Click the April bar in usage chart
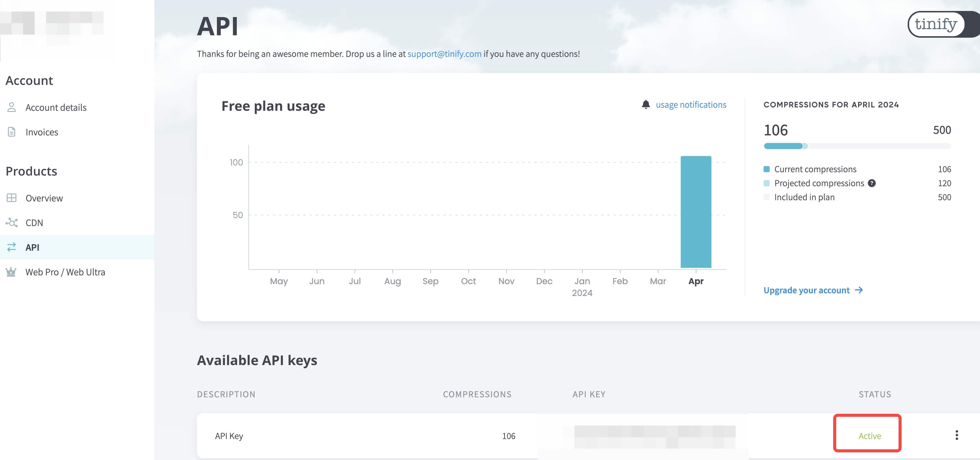Screen dimensions: 980x460 point(695,212)
